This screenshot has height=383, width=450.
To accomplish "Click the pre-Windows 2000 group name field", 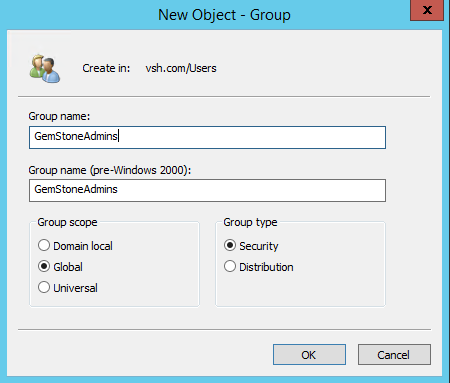I will pos(207,190).
